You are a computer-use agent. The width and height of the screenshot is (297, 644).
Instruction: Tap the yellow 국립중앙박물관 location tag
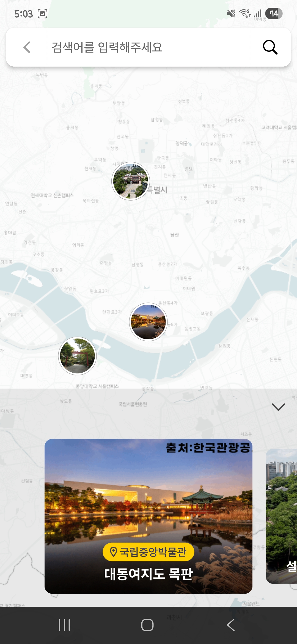[x=148, y=552]
